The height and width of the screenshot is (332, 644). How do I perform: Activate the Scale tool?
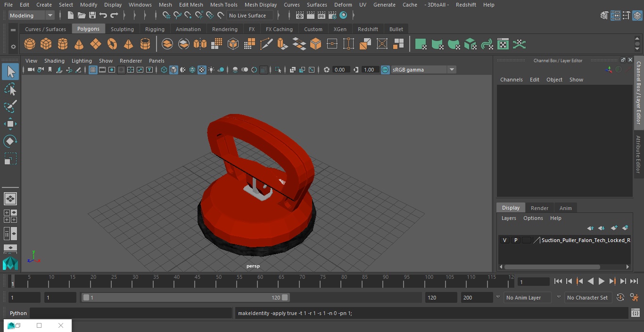10,159
